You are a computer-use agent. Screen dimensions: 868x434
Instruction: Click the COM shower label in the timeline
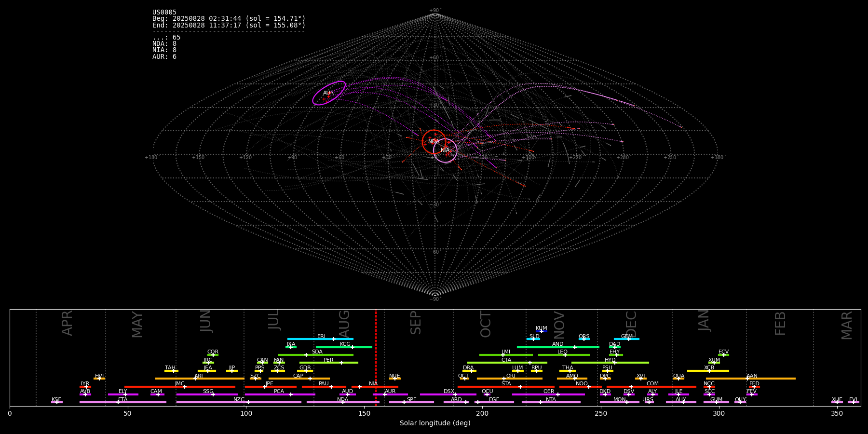click(x=652, y=384)
